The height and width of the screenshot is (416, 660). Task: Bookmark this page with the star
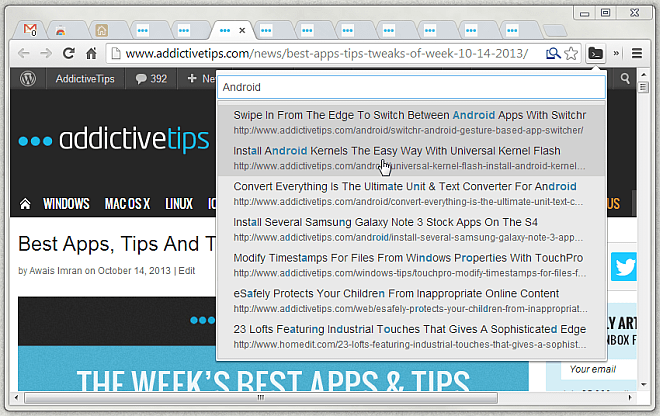[x=571, y=53]
